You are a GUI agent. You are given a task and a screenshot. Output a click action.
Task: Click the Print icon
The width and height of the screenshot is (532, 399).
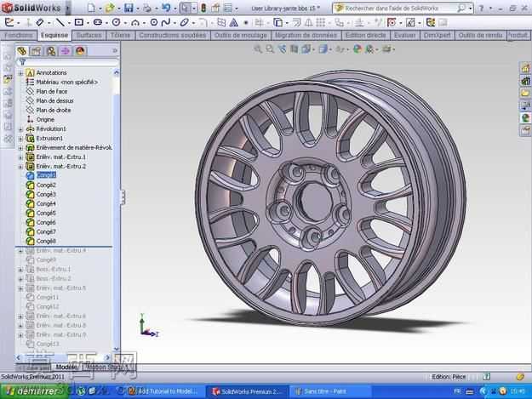pos(147,8)
